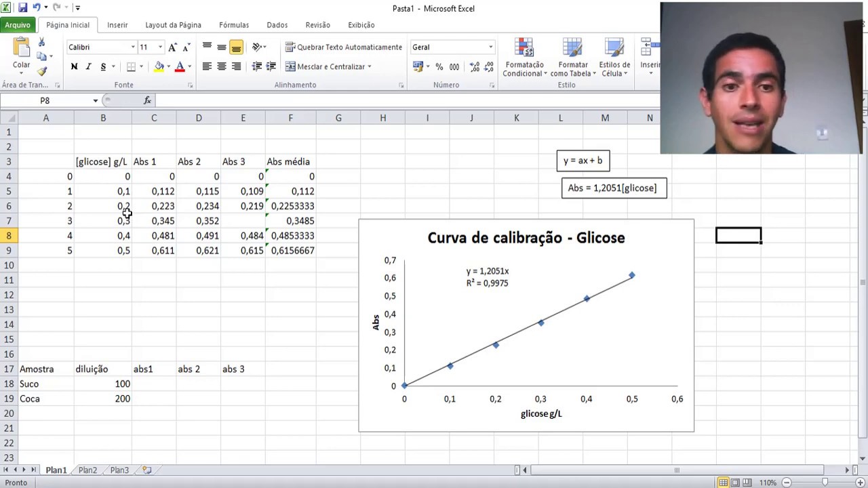
Task: Open Formatar como Tabela
Action: (573, 58)
